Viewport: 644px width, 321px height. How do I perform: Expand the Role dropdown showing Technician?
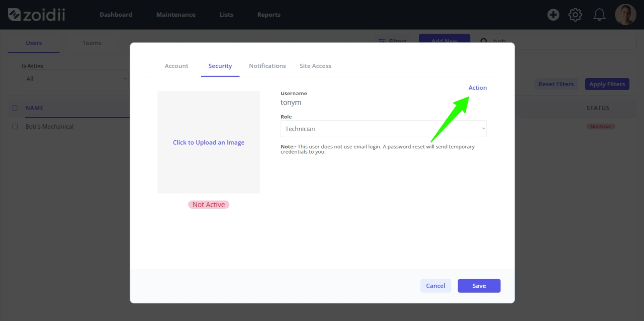[x=384, y=129]
